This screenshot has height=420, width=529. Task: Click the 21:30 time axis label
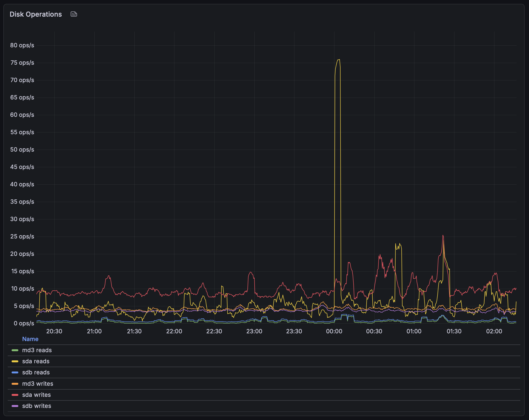coord(134,331)
